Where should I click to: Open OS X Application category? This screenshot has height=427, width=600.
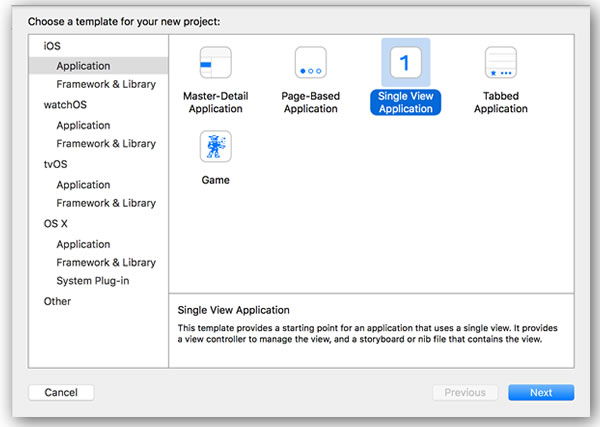(83, 244)
